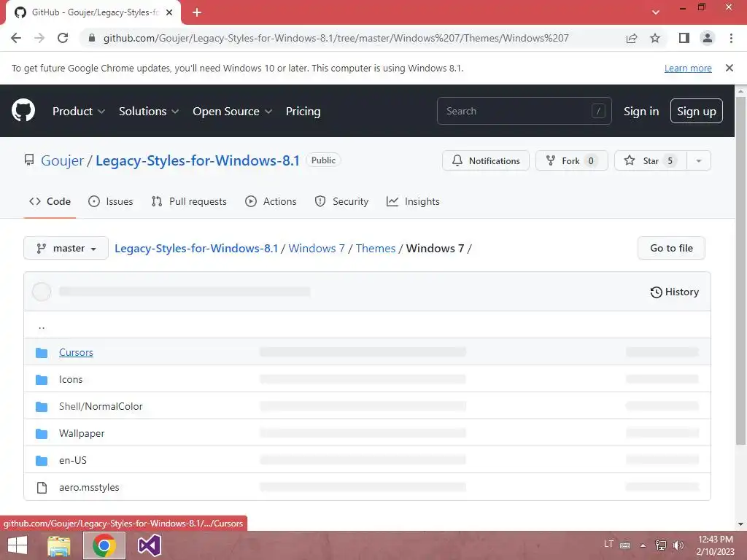Select the Code tab
Viewport: 747px width, 560px height.
[x=50, y=201]
